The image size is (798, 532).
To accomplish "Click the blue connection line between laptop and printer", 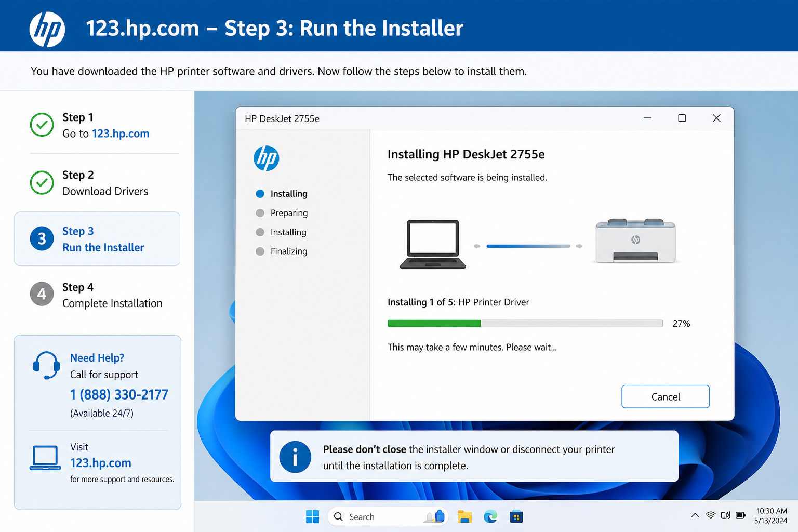I will pyautogui.click(x=528, y=246).
